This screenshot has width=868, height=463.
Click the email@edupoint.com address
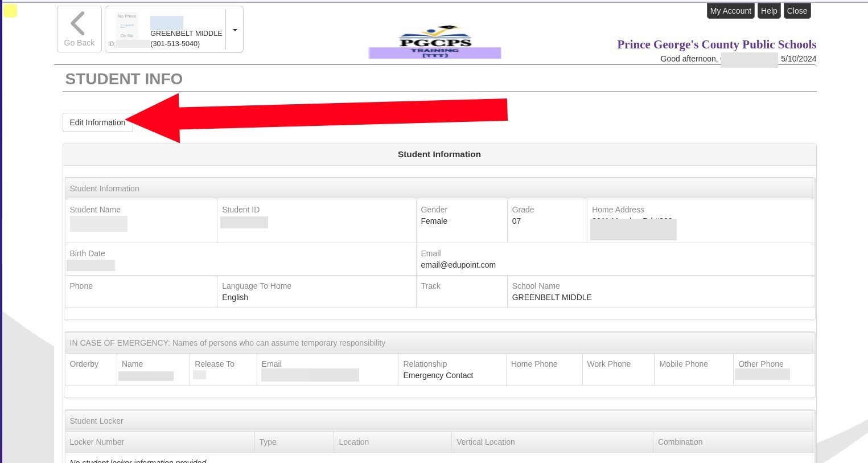pyautogui.click(x=458, y=265)
